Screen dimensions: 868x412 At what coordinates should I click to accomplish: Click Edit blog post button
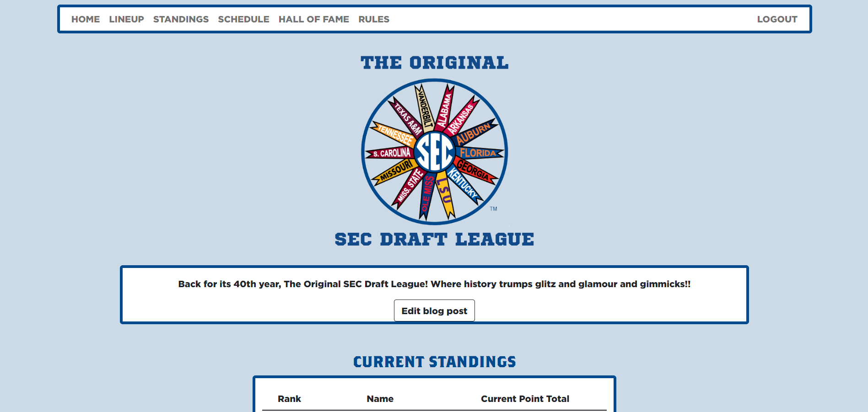pos(434,310)
